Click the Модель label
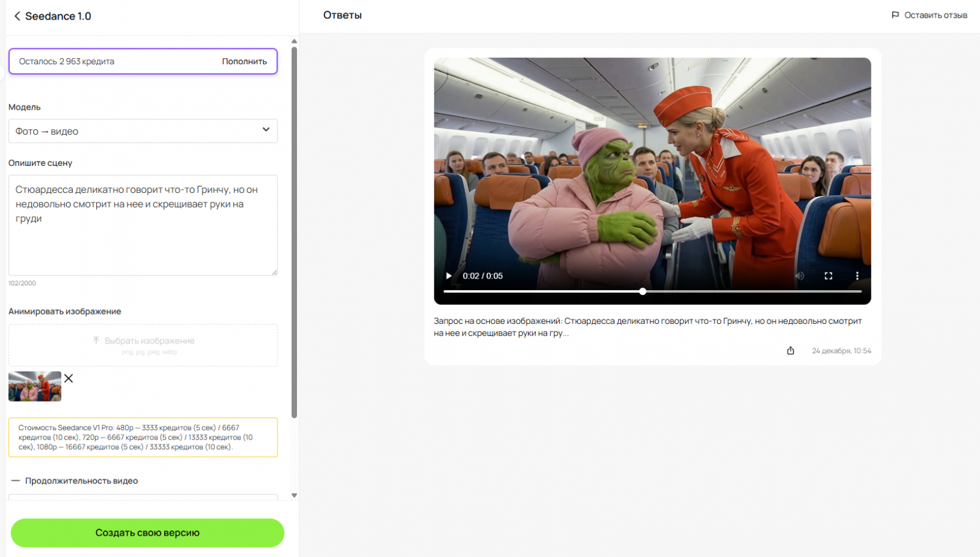This screenshot has height=557, width=980. click(24, 107)
